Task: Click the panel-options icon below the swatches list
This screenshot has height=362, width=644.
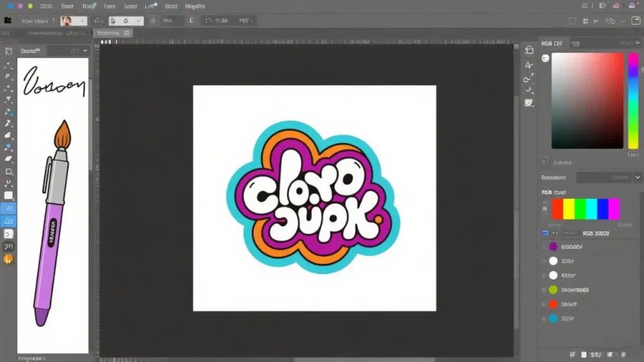Action: tap(572, 355)
